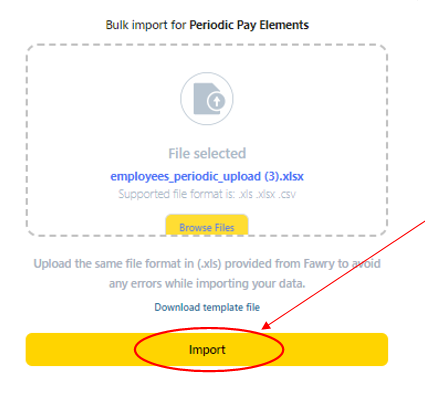
Task: Open the selected employees_periodic_upload (3).xlsx file name
Action: (x=207, y=176)
